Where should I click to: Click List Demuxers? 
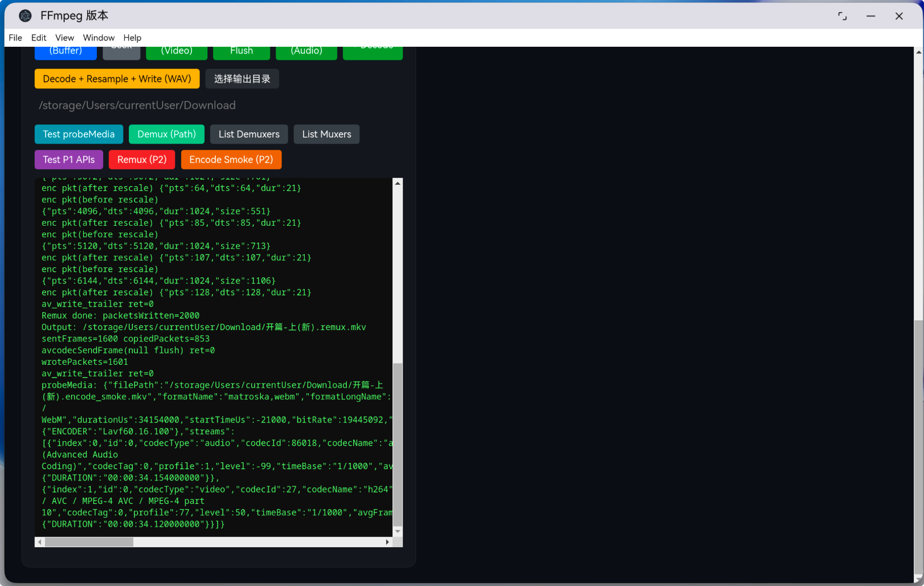249,134
